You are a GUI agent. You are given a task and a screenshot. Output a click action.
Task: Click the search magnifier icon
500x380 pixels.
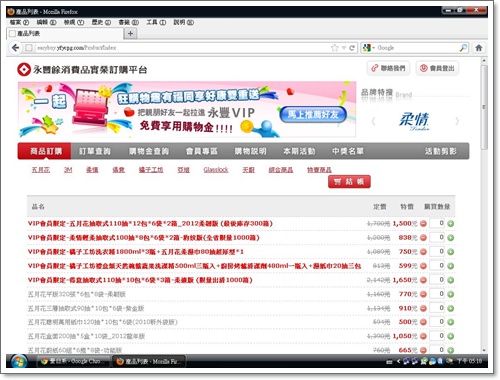(x=463, y=48)
